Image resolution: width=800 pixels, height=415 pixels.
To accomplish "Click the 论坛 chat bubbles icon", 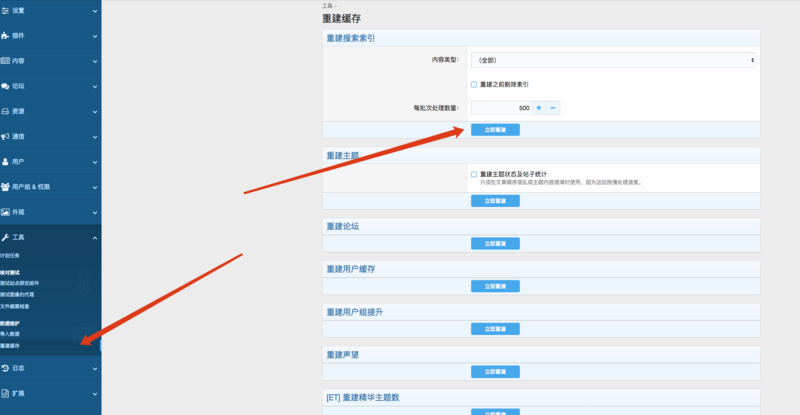I will (6, 86).
